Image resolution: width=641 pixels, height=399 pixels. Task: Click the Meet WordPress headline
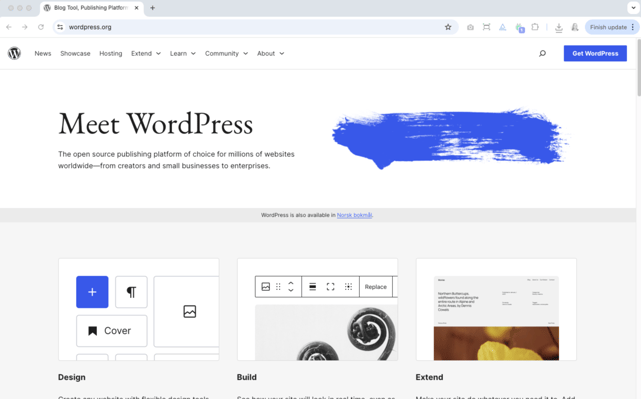(x=156, y=124)
